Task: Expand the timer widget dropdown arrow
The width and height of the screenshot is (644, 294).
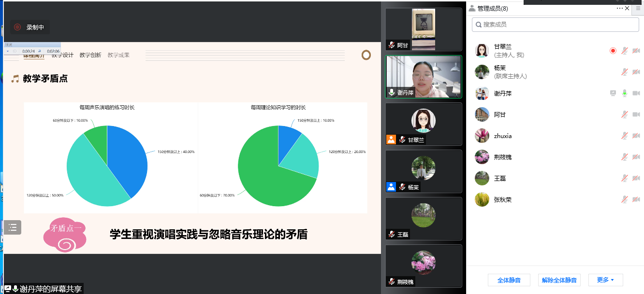Action: click(8, 51)
